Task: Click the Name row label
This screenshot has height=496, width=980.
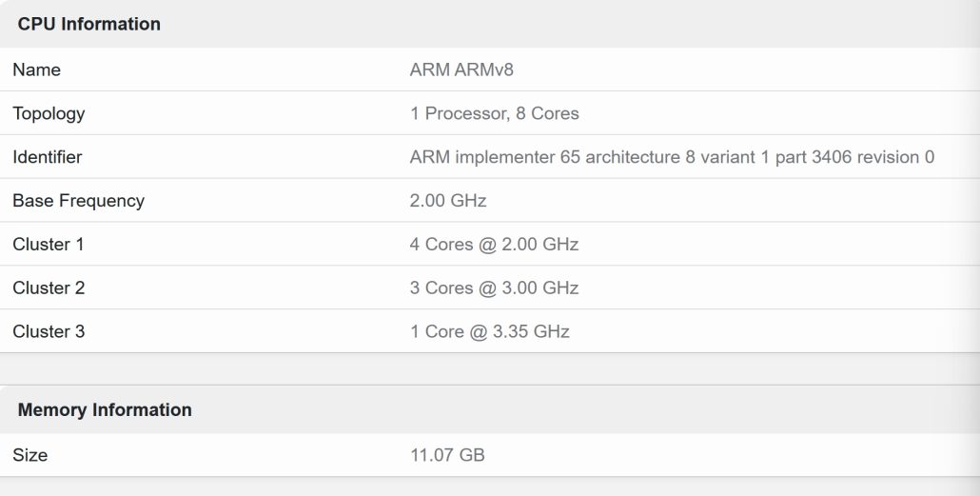Action: [x=36, y=69]
